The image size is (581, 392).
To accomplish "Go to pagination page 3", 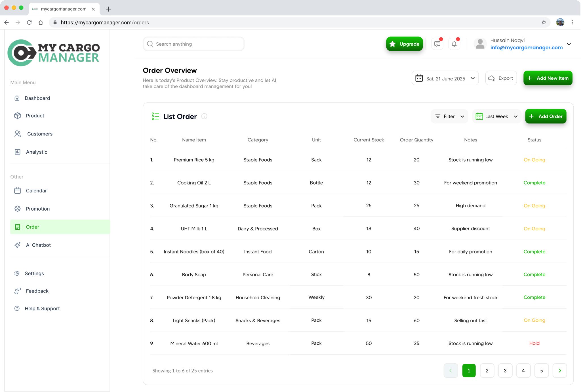I will [505, 370].
